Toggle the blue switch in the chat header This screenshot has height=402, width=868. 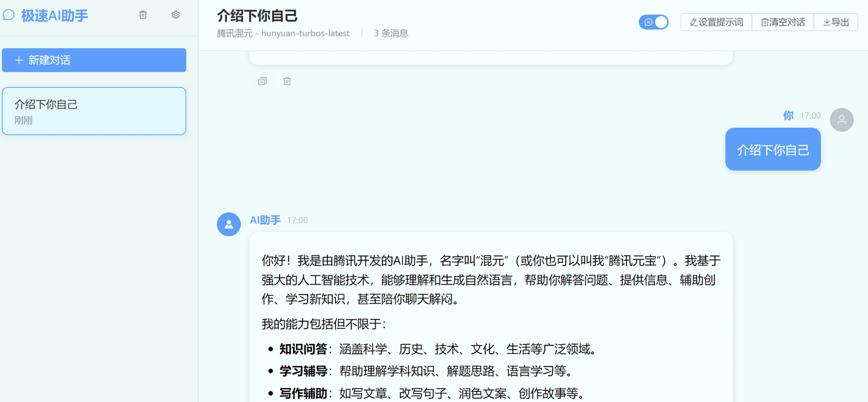pos(653,22)
